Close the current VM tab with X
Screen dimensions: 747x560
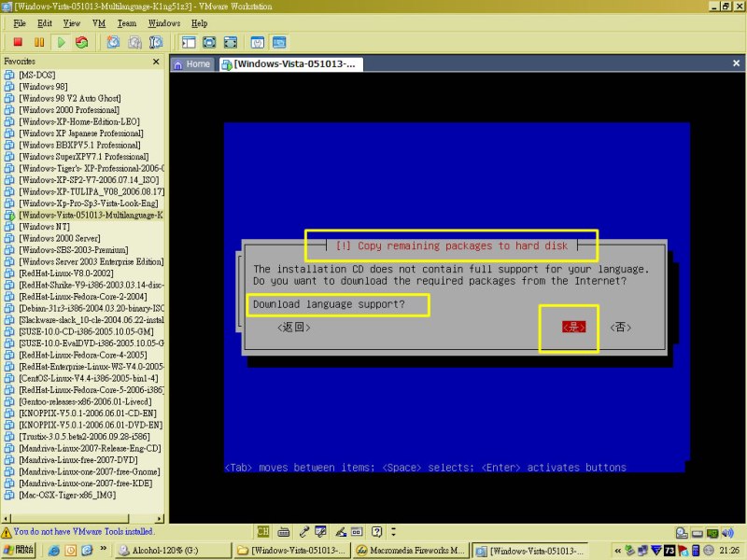[x=736, y=63]
